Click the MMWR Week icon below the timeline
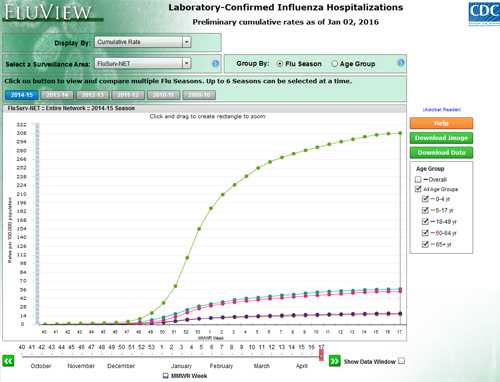Screen dimensions: 500x382 (166, 376)
